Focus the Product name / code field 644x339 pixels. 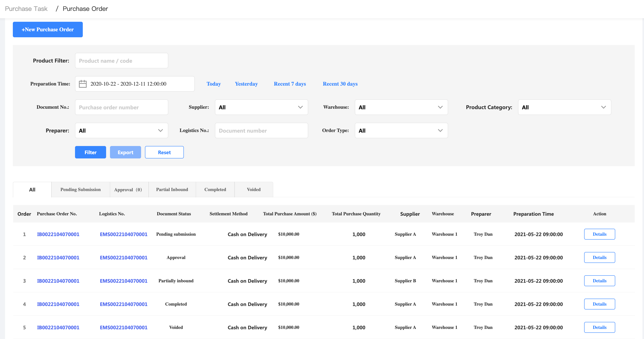121,61
